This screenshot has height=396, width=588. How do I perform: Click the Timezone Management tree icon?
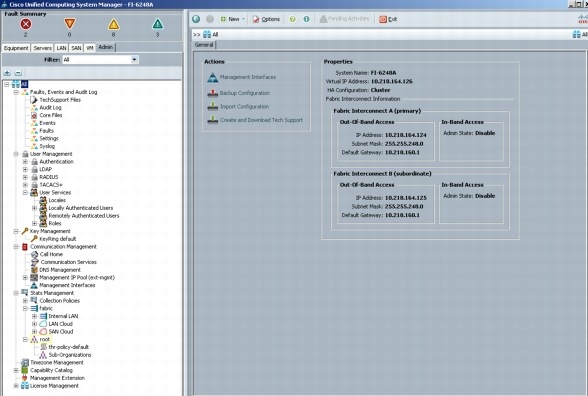[25, 363]
